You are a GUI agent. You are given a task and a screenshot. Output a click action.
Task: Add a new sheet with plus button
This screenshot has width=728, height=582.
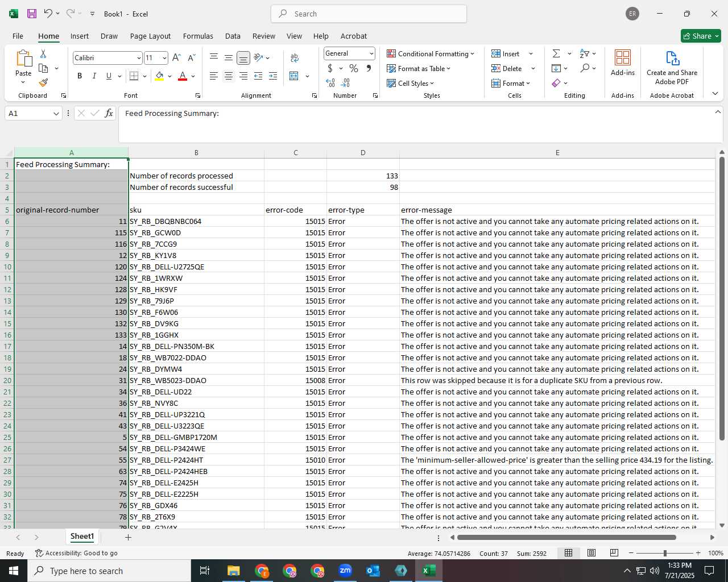point(128,537)
